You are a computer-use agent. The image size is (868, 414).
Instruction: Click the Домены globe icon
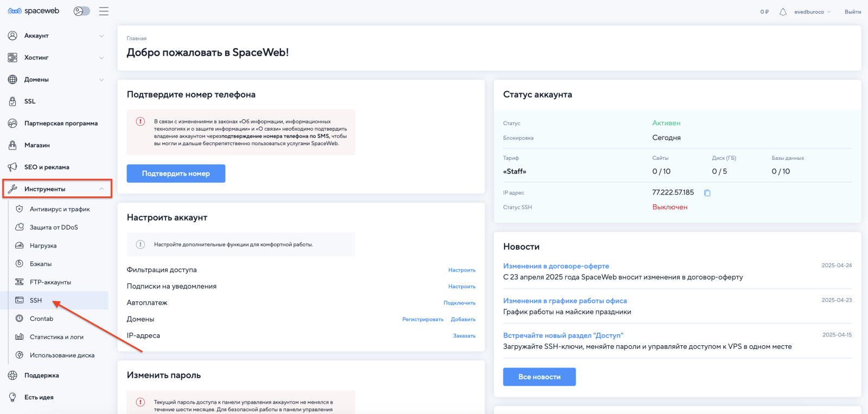pyautogui.click(x=12, y=80)
